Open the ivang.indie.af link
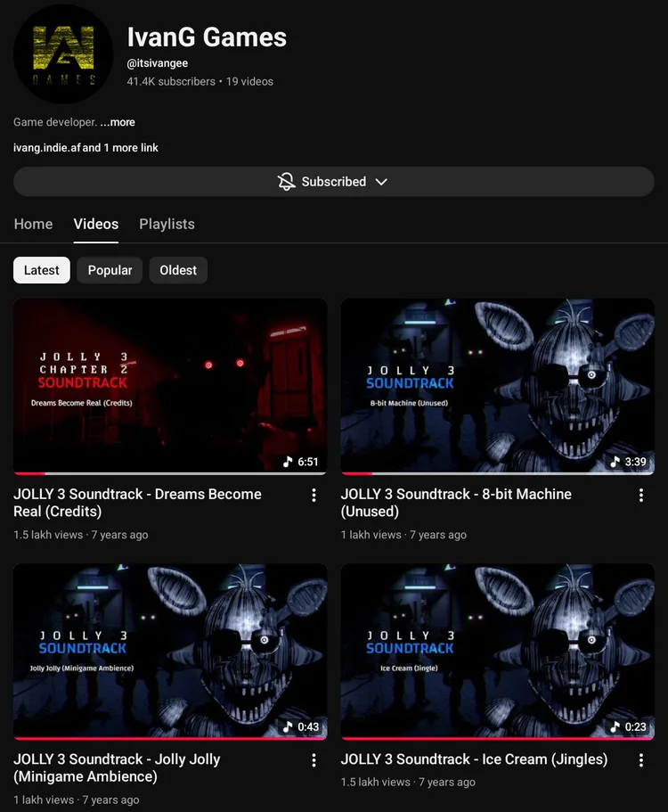The width and height of the screenshot is (668, 812). [x=47, y=148]
